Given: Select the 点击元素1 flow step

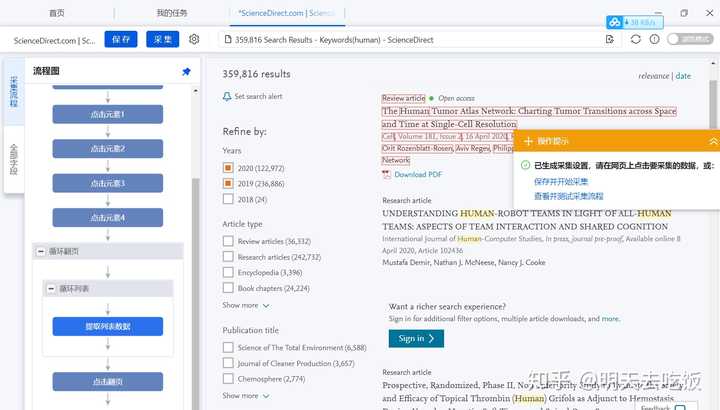Looking at the screenshot, I should click(x=107, y=114).
